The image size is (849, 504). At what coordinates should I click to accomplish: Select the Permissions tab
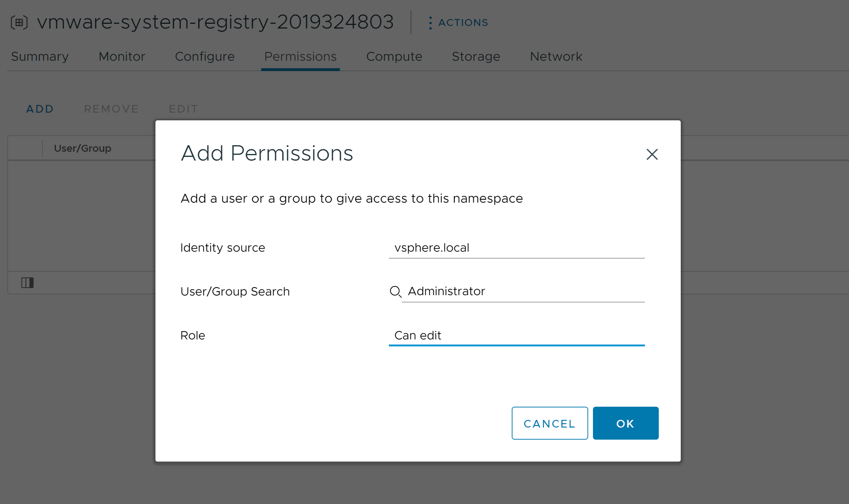coord(300,57)
